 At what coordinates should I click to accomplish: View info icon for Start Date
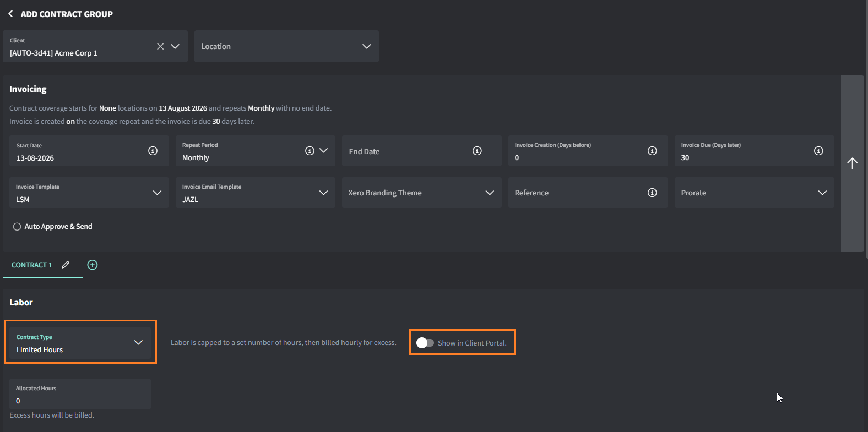[153, 151]
